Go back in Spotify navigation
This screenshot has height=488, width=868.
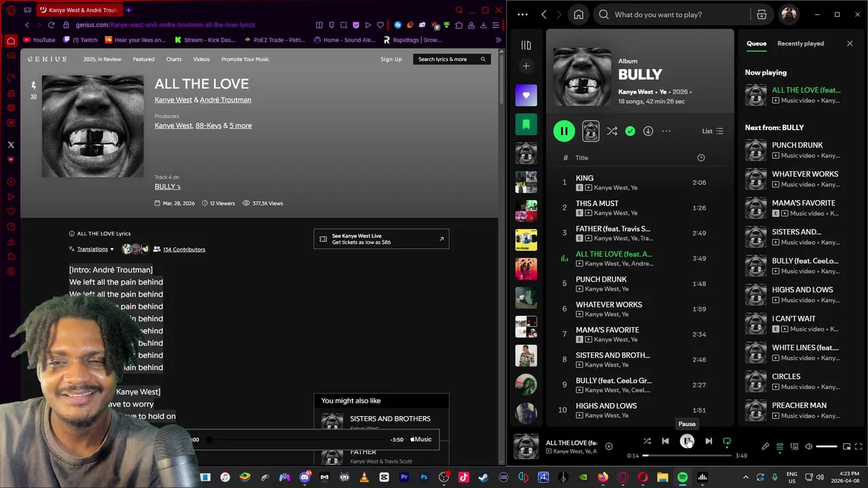pyautogui.click(x=544, y=14)
